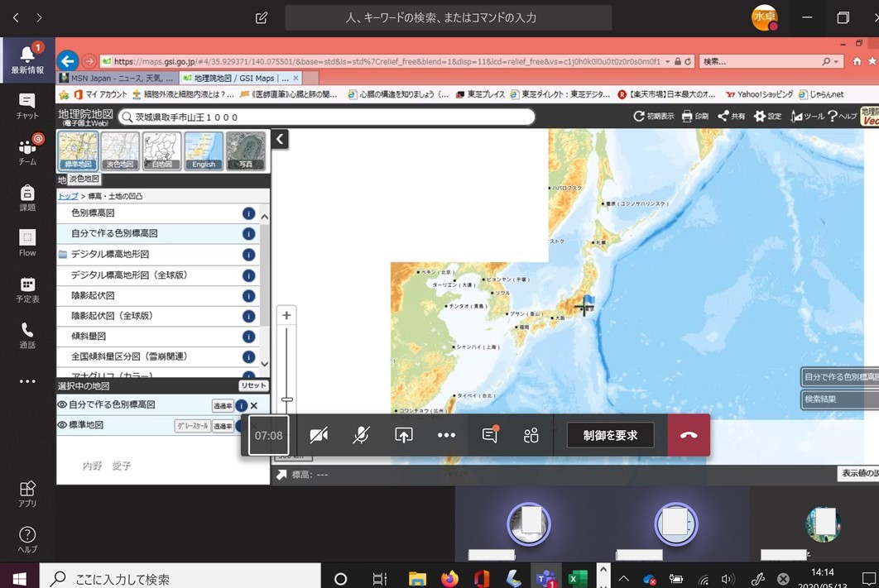879x588 pixels.
Task: Choose the English basemap thumbnail
Action: 204,151
